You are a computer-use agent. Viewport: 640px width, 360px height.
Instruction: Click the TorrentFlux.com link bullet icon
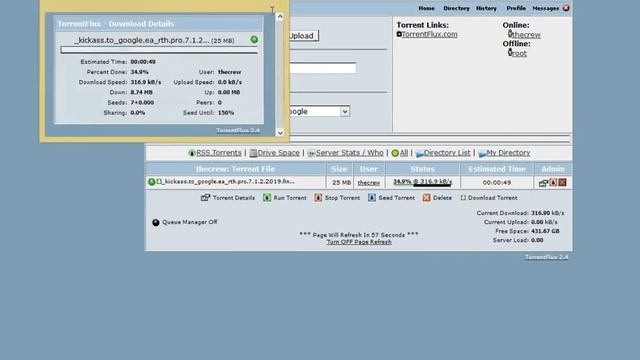[x=399, y=34]
